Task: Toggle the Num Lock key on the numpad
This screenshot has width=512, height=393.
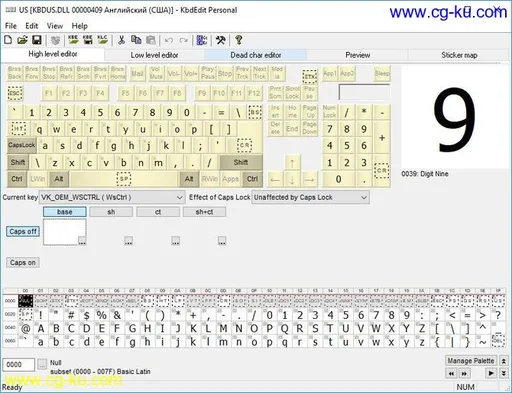Action: [x=329, y=111]
